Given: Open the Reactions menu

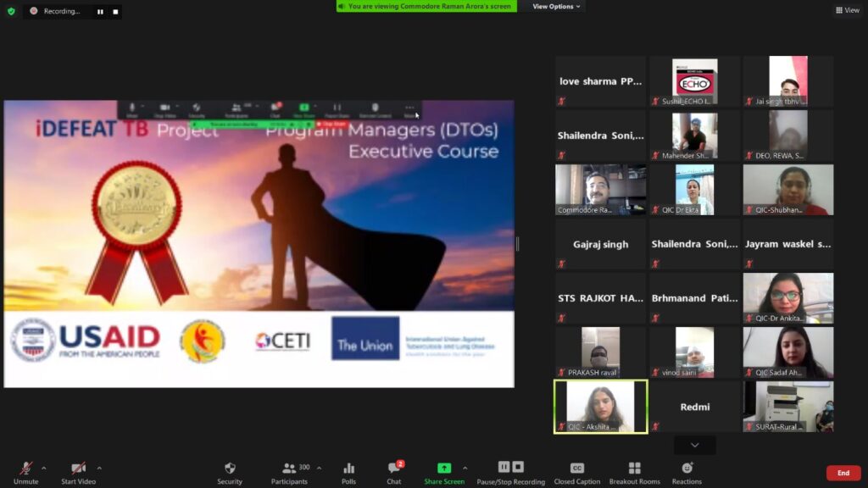Looking at the screenshot, I should 687,472.
